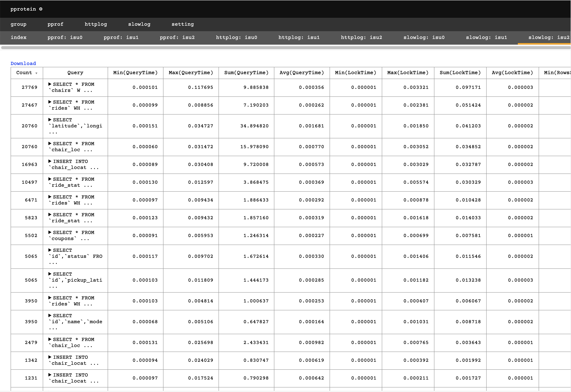Expand the query with count 3950 from rides
Viewport: 571px width, 392px height.
[50, 298]
